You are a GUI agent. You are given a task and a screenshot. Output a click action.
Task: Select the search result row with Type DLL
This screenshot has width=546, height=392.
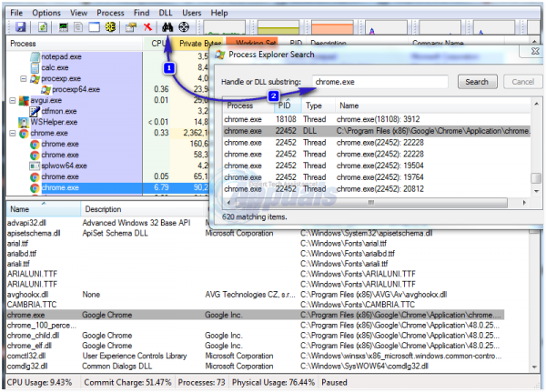click(377, 131)
